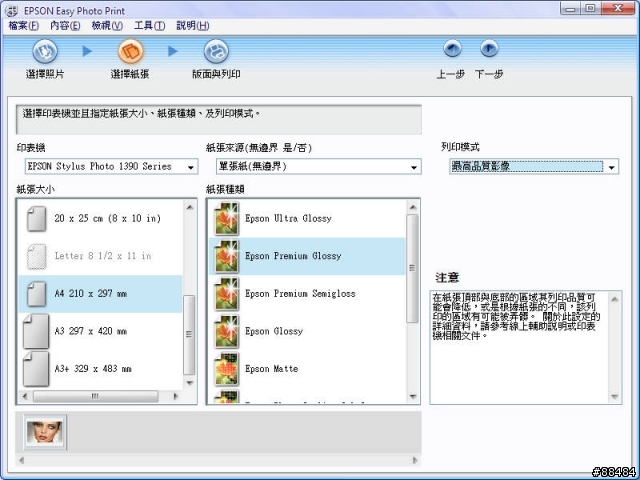Click the Epson Premium Semigloss flower icon
Viewport: 640px width, 480px height.
[227, 294]
